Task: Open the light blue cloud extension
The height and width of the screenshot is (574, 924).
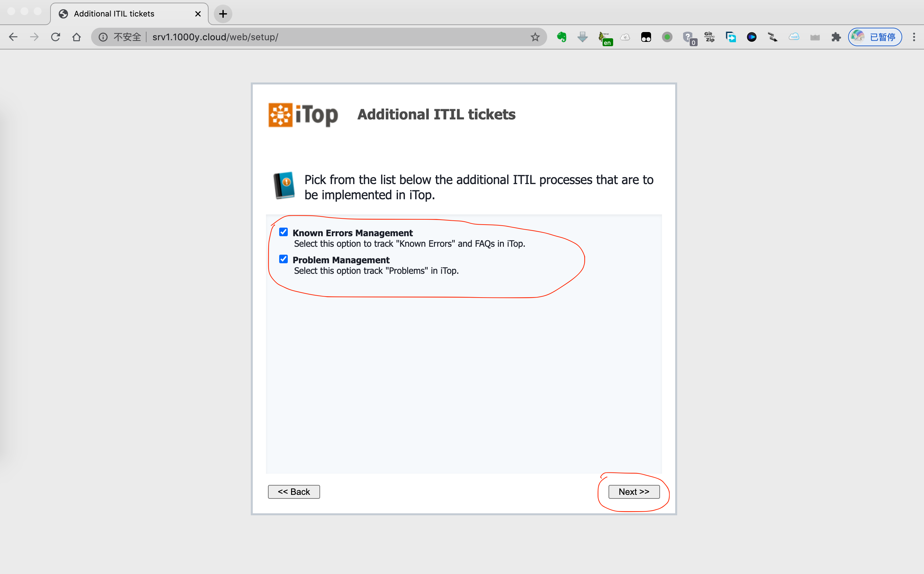Action: pos(794,37)
